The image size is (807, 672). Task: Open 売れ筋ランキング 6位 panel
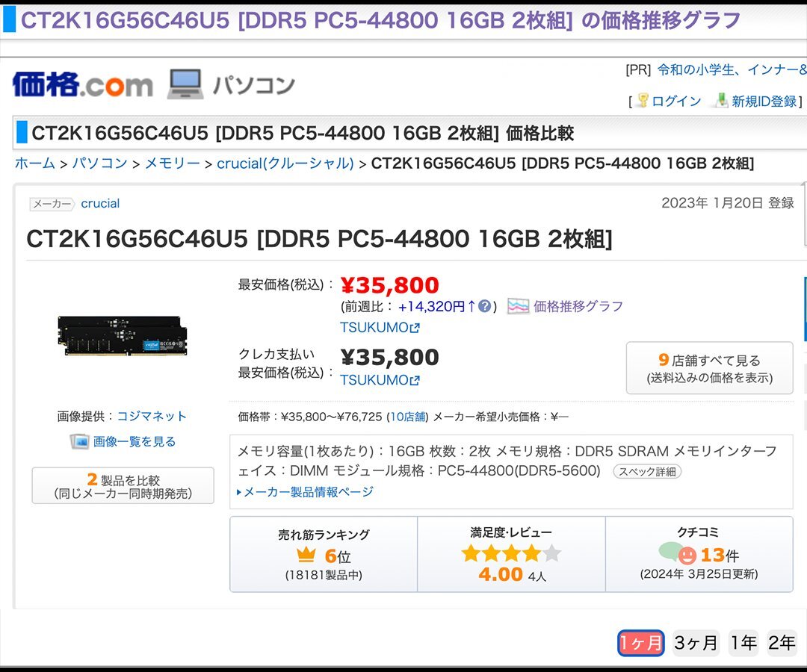pos(324,554)
